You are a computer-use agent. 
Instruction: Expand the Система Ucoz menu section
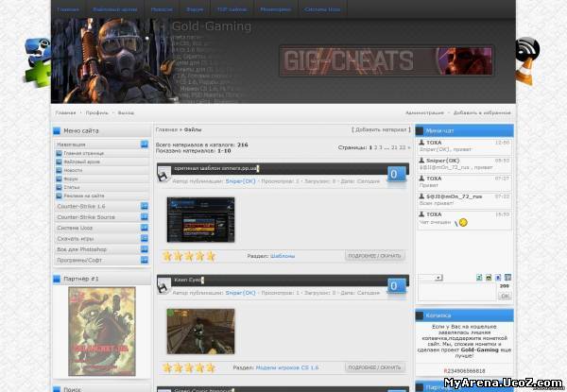click(x=145, y=228)
